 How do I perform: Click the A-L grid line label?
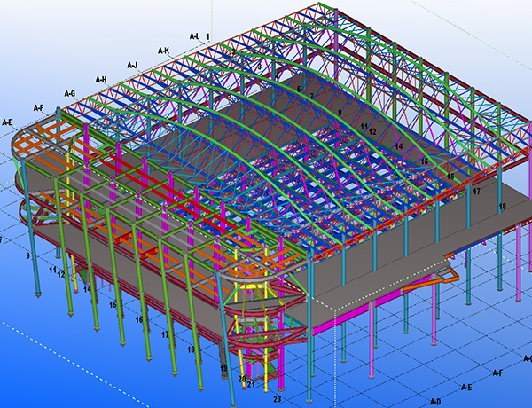(x=195, y=36)
